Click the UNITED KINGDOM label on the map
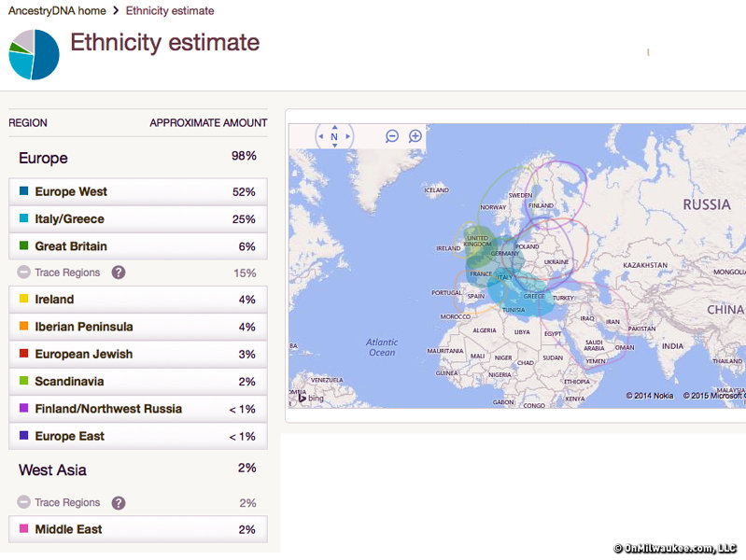The width and height of the screenshot is (746, 560). coord(478,241)
